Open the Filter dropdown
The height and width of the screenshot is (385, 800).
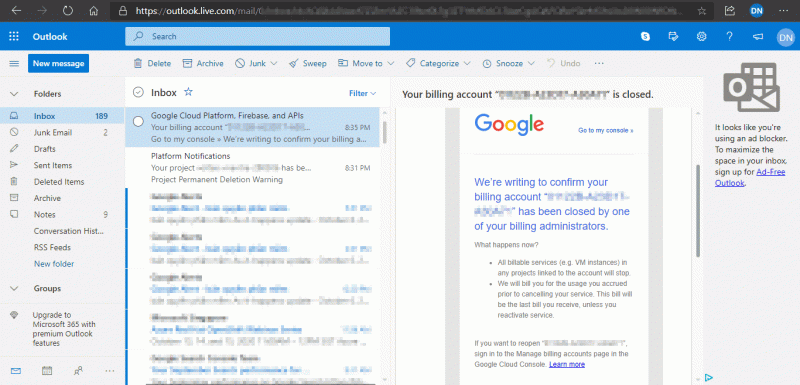point(362,93)
